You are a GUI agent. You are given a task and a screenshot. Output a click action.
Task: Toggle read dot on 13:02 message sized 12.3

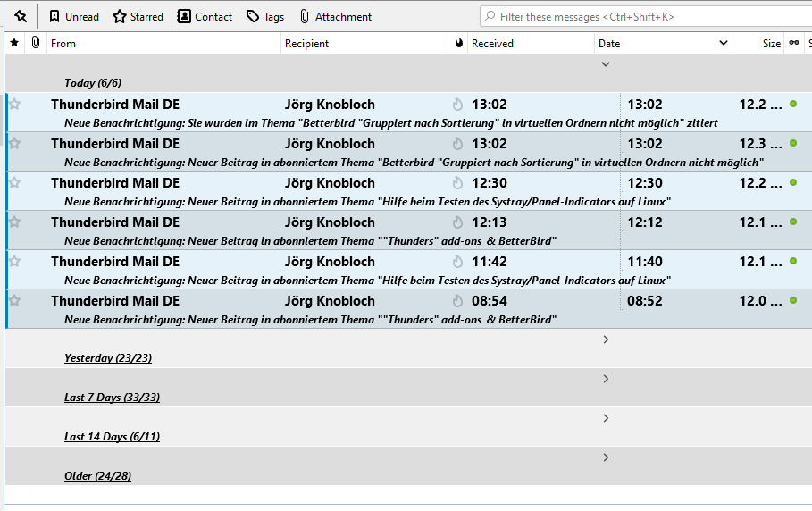coord(793,144)
